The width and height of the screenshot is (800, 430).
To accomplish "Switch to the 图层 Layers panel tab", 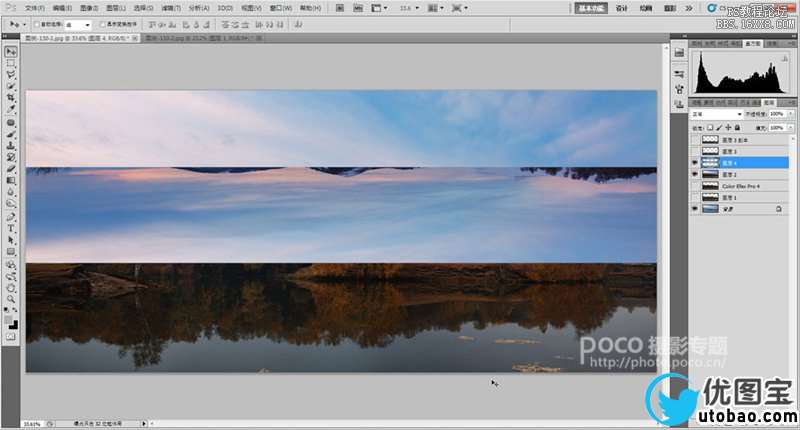I will point(769,103).
